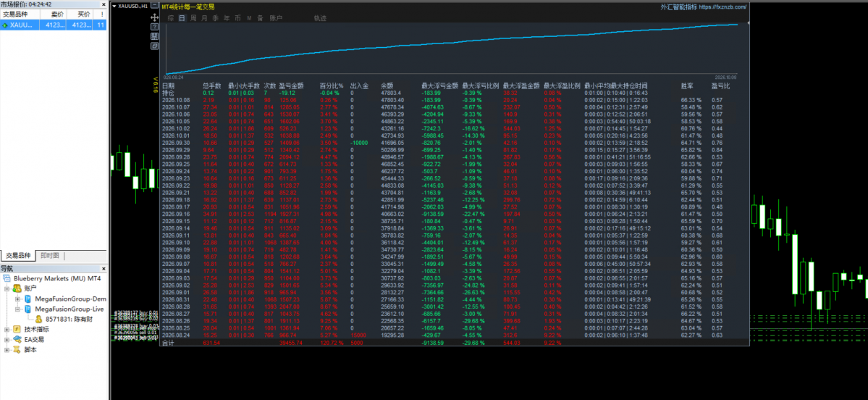Switch to the 交易品种 tab
Viewport: 868px width, 400px height.
[17, 255]
